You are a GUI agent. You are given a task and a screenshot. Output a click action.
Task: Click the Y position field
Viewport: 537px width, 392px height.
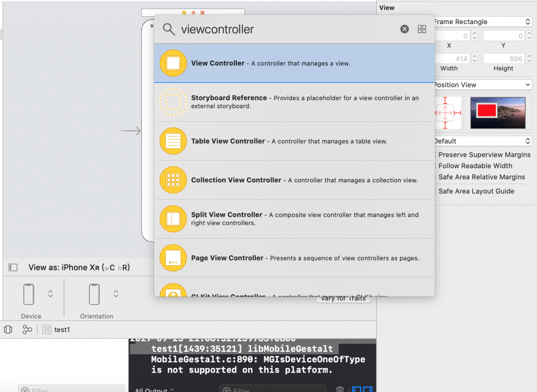click(504, 36)
